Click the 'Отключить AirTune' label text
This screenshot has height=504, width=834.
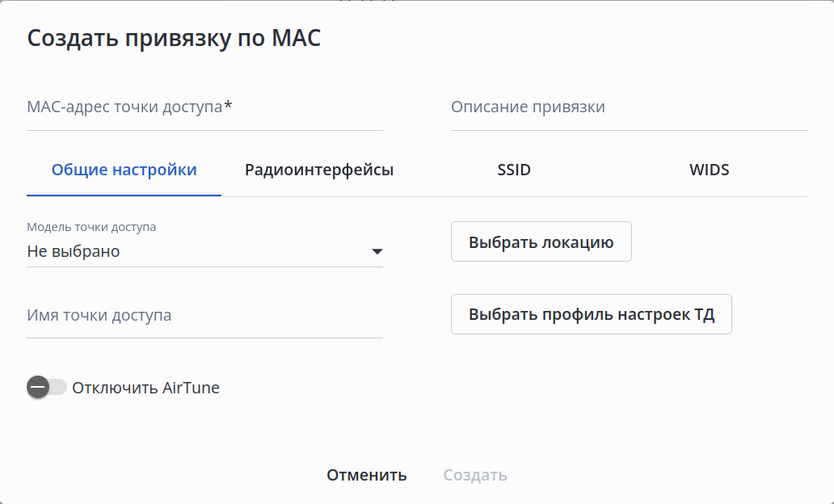[145, 388]
